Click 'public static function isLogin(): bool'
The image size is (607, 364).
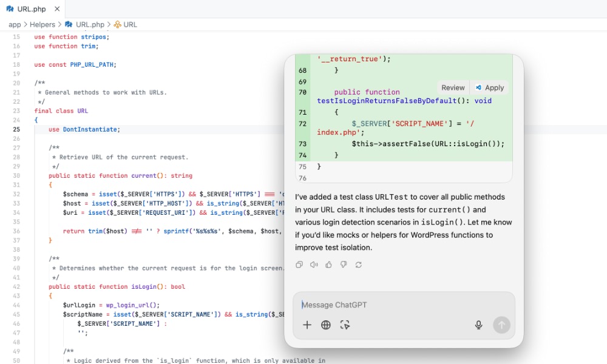(x=117, y=286)
